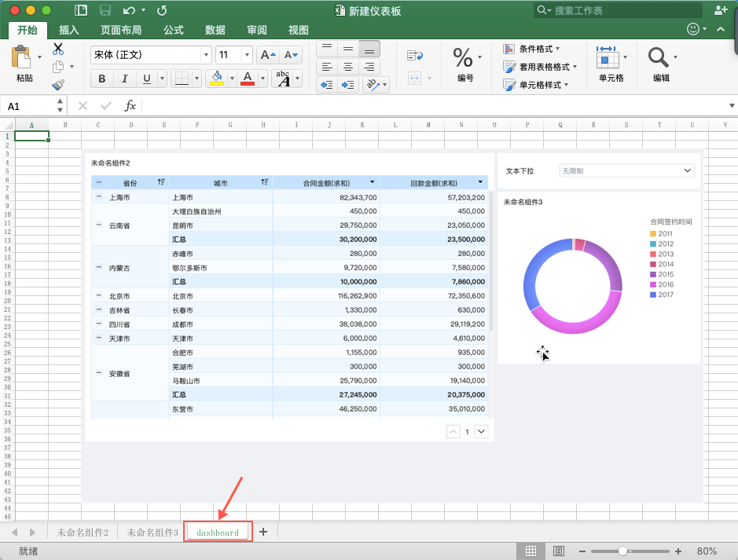Center text horizontally
Viewport: 738px width, 560px height.
(x=348, y=67)
